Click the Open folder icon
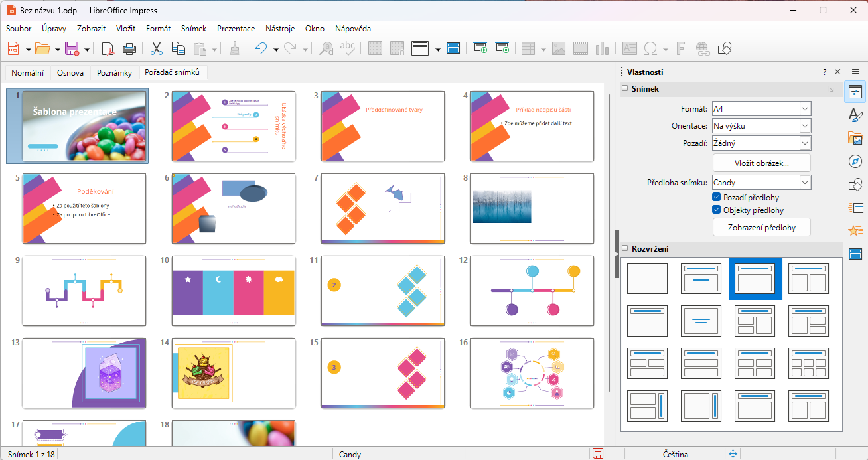The image size is (868, 460). [x=42, y=48]
